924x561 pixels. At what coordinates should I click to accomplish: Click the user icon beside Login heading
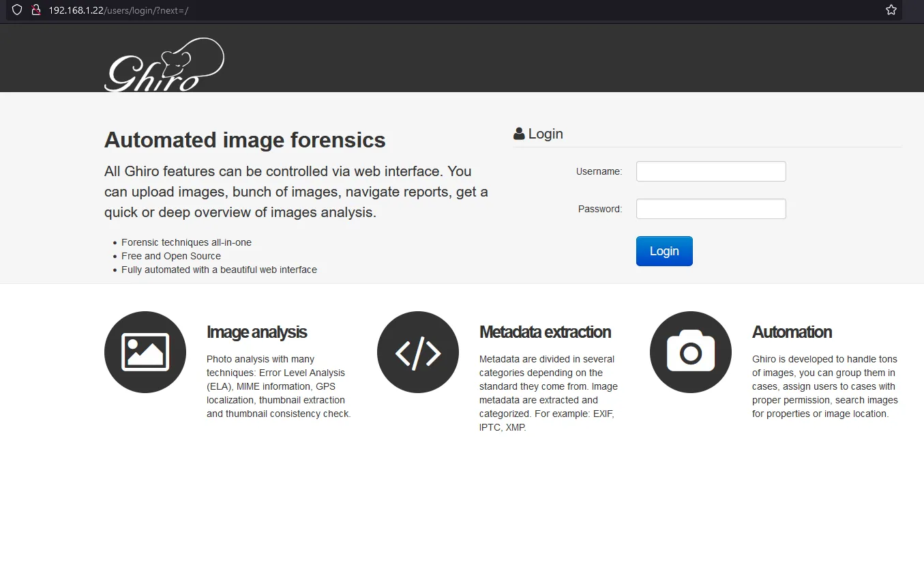(519, 134)
